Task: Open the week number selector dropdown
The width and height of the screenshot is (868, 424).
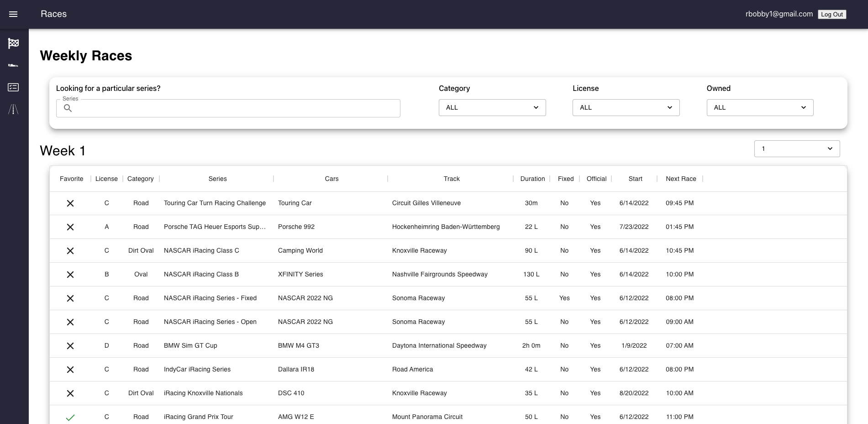Action: tap(797, 148)
